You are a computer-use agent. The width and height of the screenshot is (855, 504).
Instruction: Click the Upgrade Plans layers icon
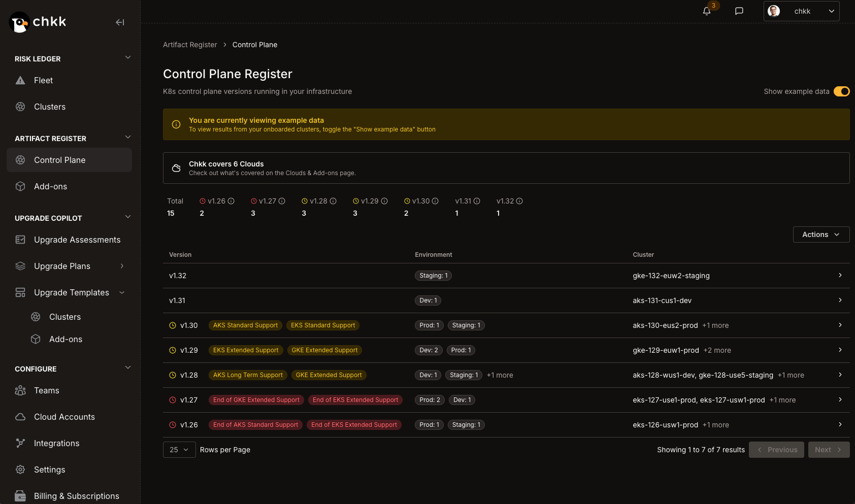click(20, 266)
